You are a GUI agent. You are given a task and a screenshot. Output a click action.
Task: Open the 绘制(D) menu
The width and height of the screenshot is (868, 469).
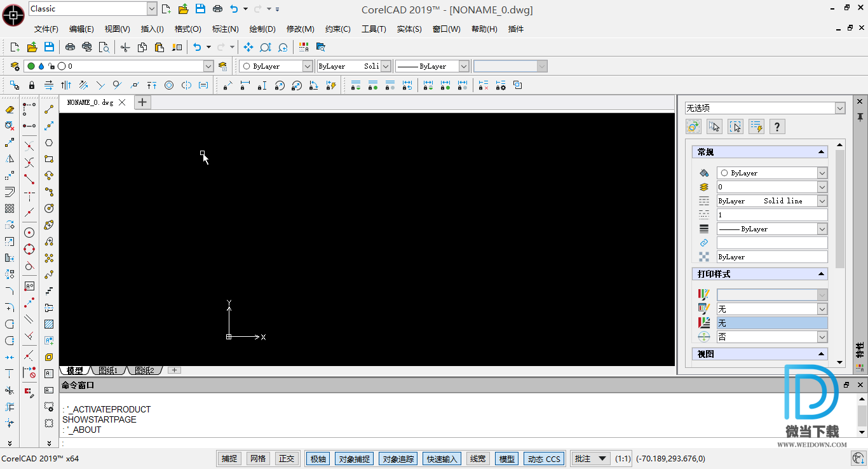tap(262, 29)
